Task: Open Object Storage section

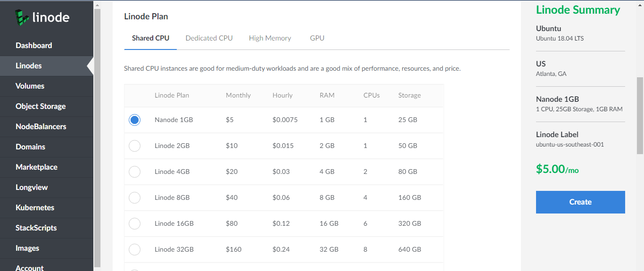Action: coord(41,107)
